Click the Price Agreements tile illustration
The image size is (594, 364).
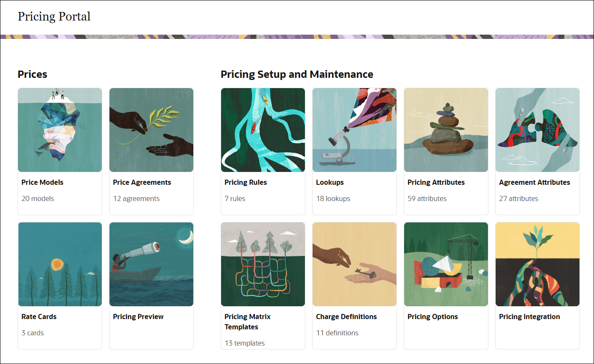point(151,130)
